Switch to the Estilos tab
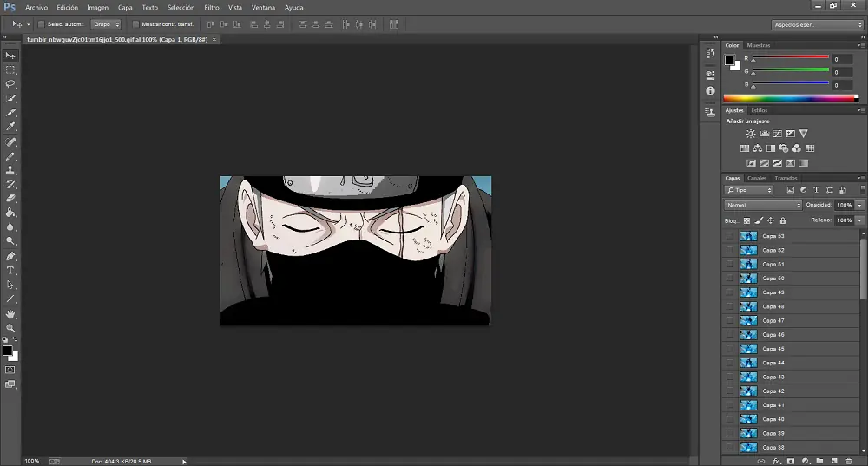 pos(759,110)
